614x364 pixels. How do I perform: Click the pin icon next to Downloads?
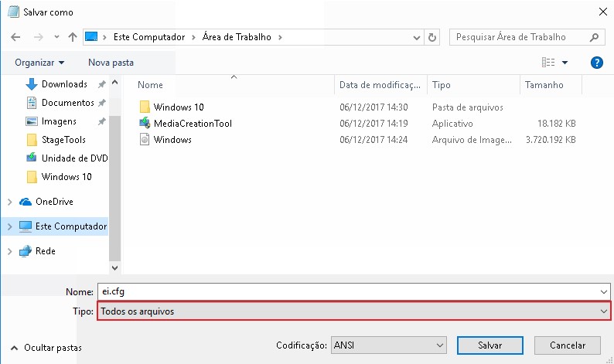click(102, 84)
